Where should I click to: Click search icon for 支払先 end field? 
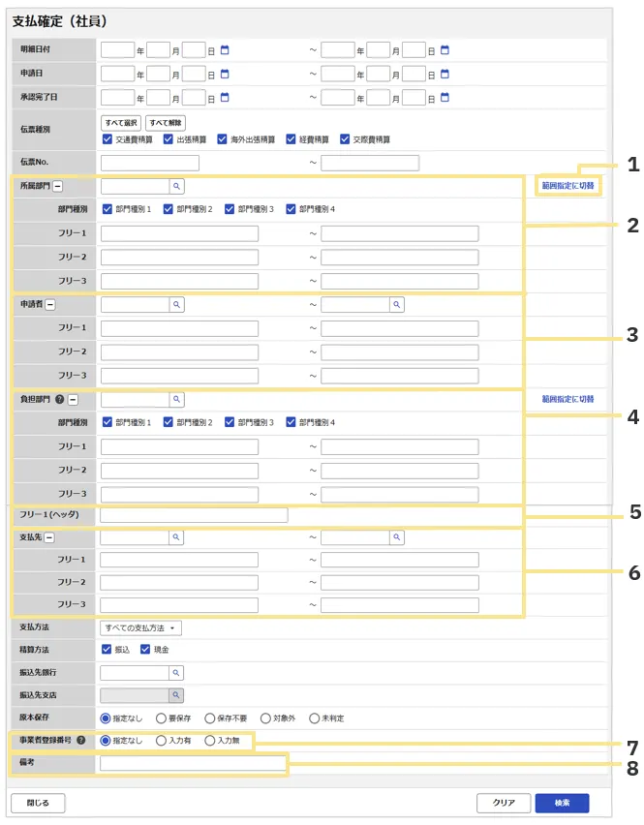click(x=396, y=536)
